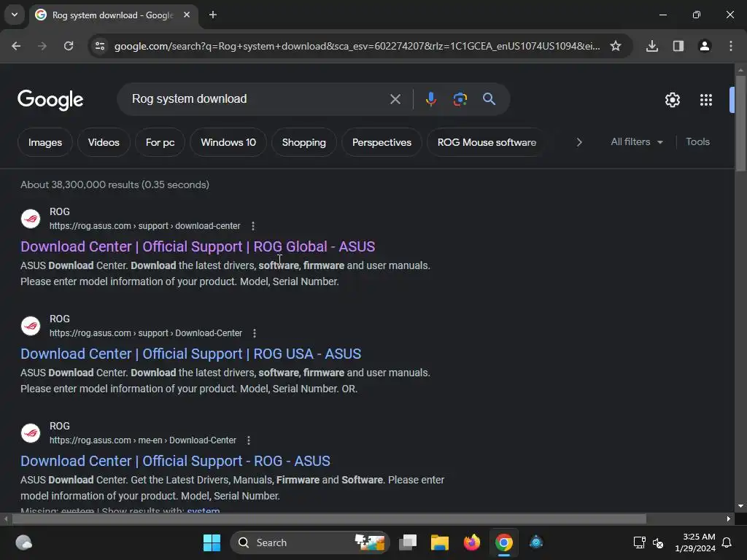The height and width of the screenshot is (560, 747).
Task: Start voice search with microphone icon
Action: tap(430, 99)
